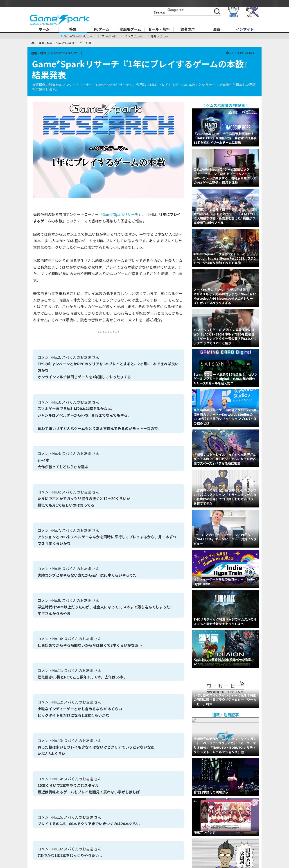
Task: Open the 読者の声 menu tab
Action: (x=187, y=29)
